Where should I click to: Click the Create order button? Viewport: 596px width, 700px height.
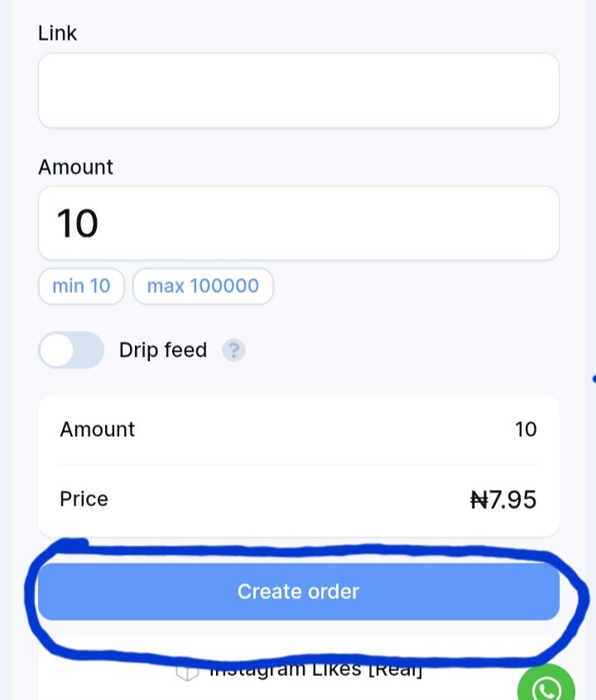(x=299, y=592)
